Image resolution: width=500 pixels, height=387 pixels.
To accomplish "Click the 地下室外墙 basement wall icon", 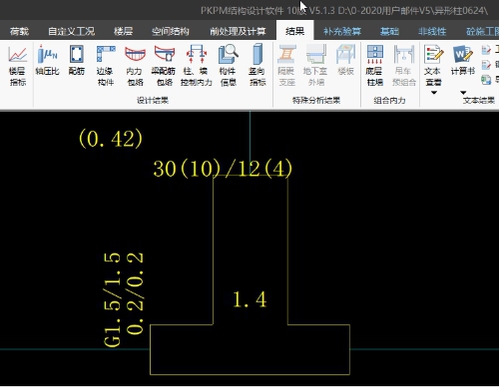I will tap(316, 66).
